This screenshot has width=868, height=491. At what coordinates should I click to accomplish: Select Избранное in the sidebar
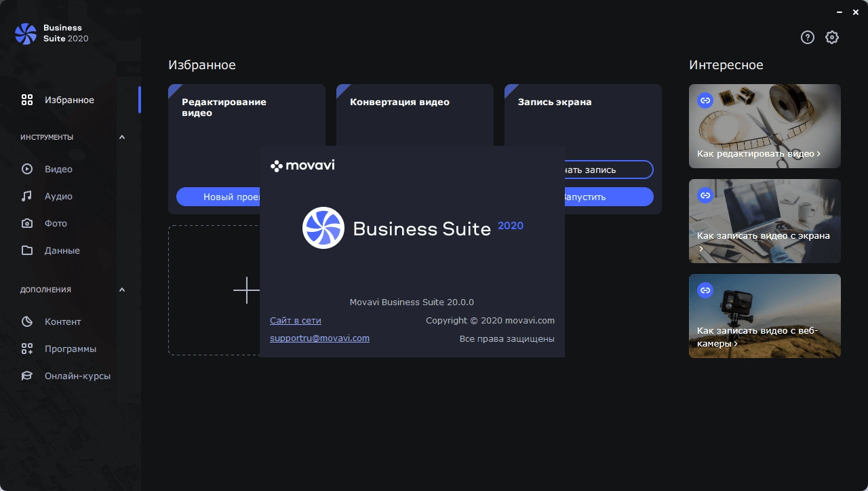[x=71, y=100]
